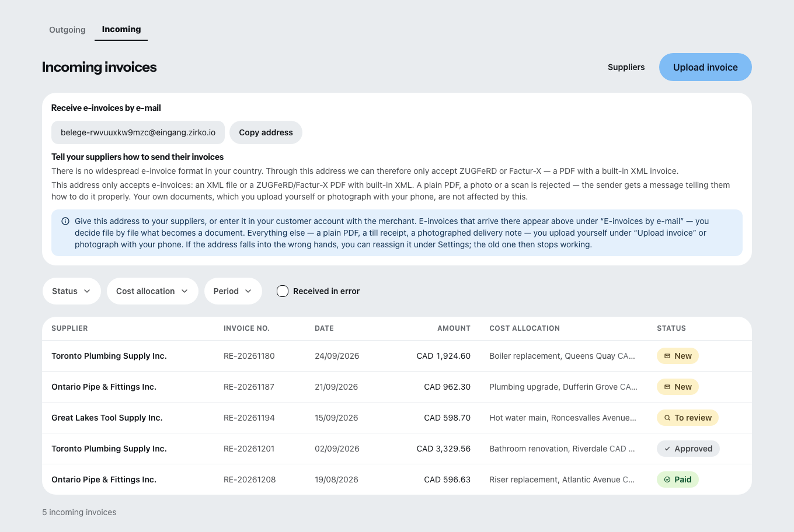Click Riser replacement, Atlantic Avenue allocation
This screenshot has height=532, width=794.
[562, 480]
